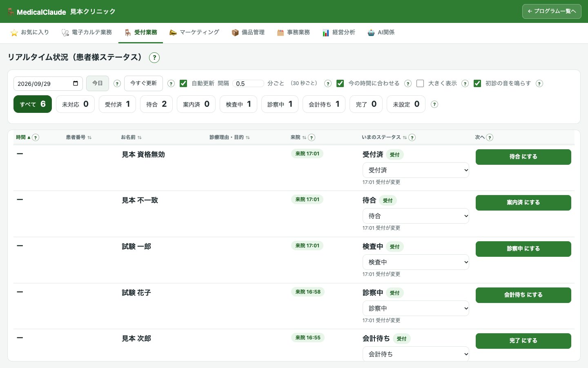Image resolution: width=588 pixels, height=368 pixels.
Task: Uncheck 初診の音を鳴らす checkbox
Action: [477, 83]
